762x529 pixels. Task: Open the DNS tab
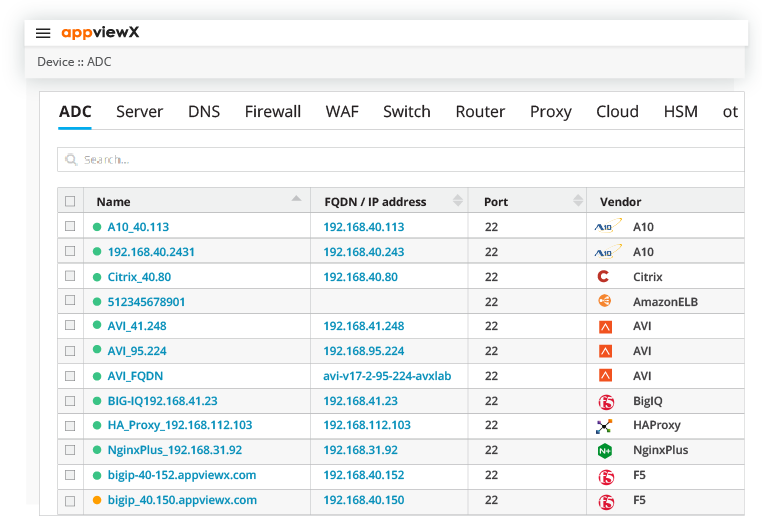204,112
